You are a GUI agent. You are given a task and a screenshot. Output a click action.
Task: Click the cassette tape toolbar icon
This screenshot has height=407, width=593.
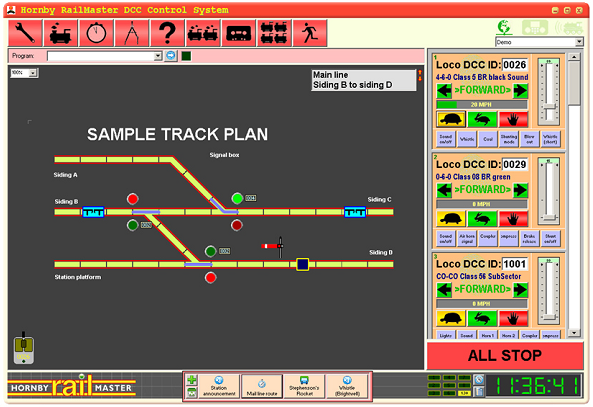(x=238, y=33)
